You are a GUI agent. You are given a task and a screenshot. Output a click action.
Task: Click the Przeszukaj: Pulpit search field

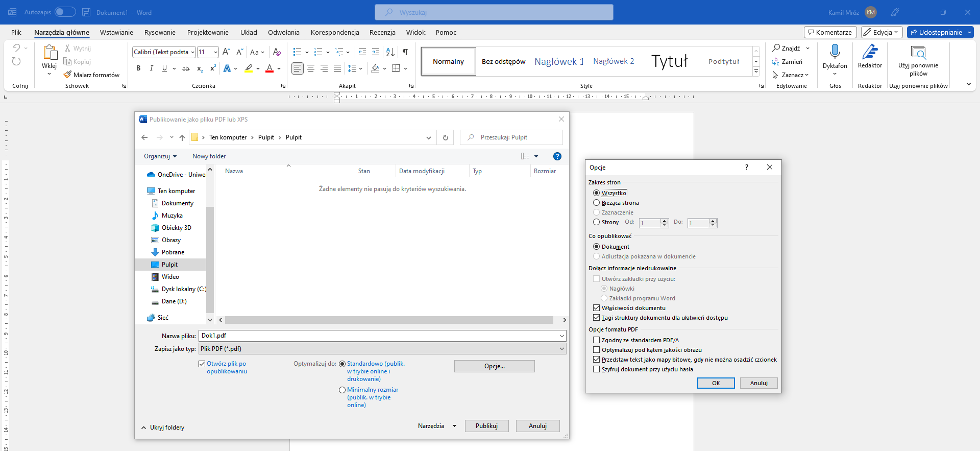tap(511, 137)
